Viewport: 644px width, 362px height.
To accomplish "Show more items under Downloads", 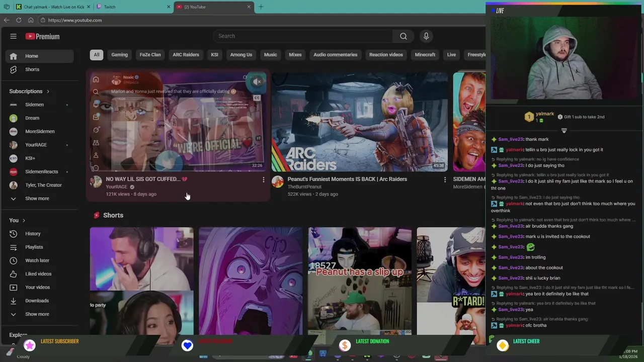I will tap(40, 314).
